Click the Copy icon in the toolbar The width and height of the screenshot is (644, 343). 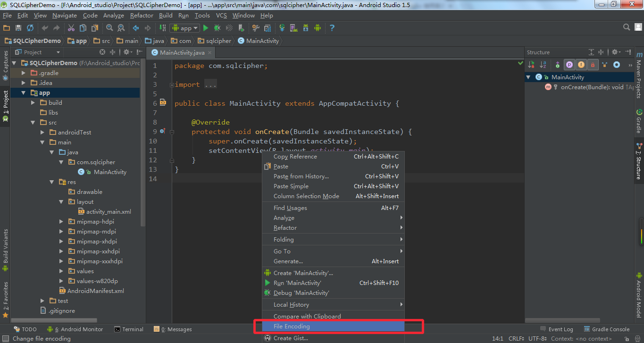pyautogui.click(x=83, y=28)
